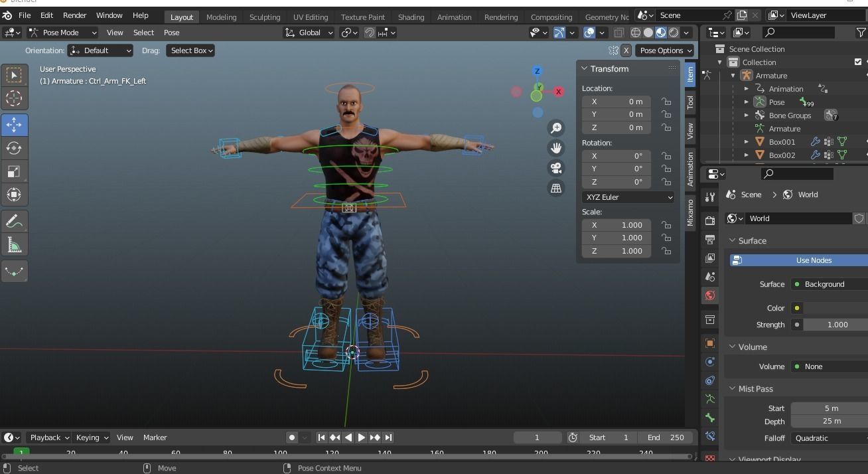Open the XYZ Euler rotation mode dropdown
Screen dimensions: 868x474
628,197
